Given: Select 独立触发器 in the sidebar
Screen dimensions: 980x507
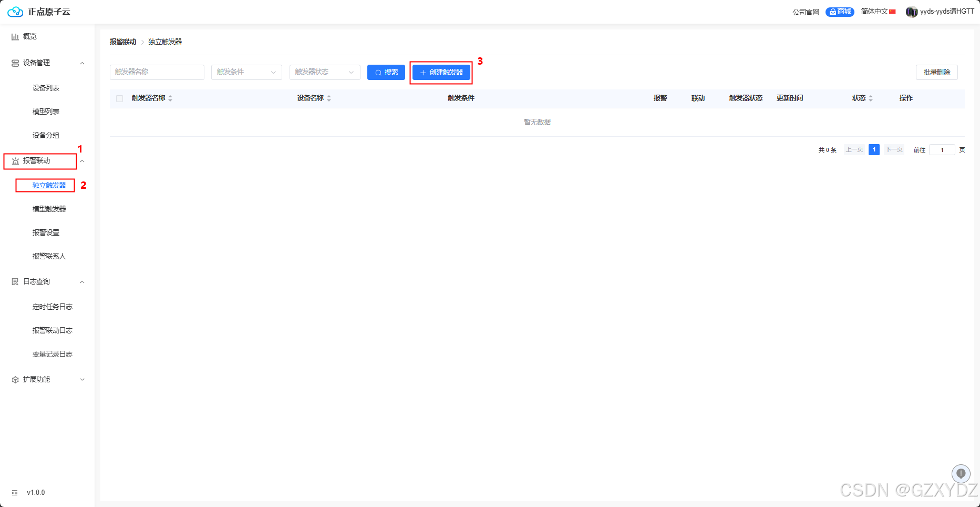Looking at the screenshot, I should 49,185.
